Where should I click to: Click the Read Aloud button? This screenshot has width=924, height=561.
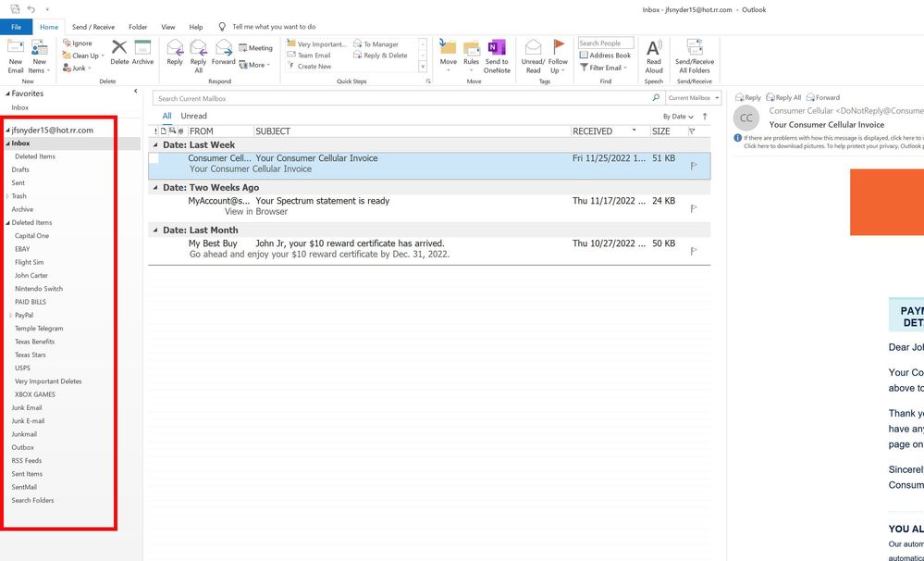click(654, 56)
